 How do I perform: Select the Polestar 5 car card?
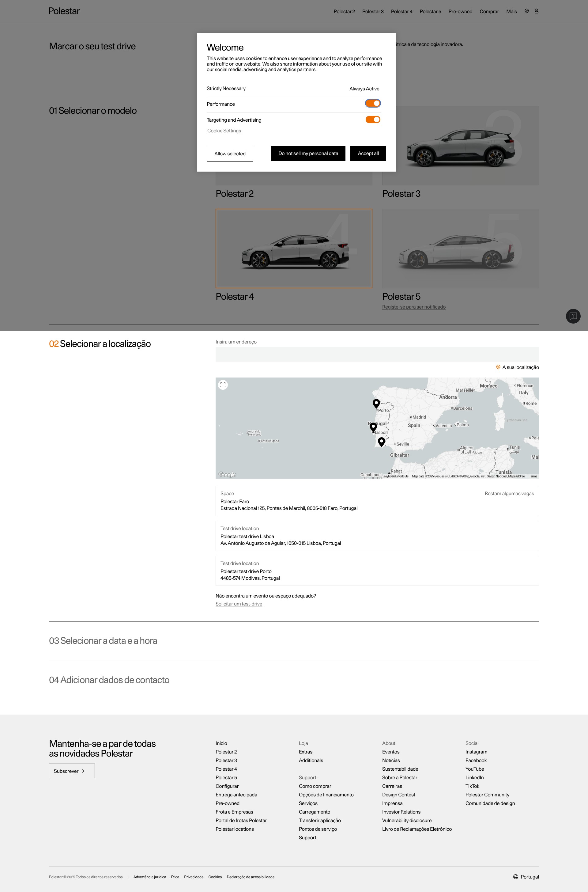tap(461, 249)
